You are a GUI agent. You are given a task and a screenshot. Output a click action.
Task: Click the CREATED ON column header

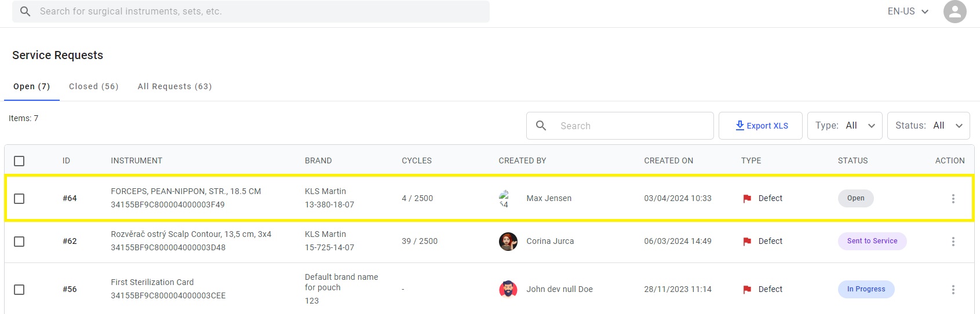pos(668,160)
